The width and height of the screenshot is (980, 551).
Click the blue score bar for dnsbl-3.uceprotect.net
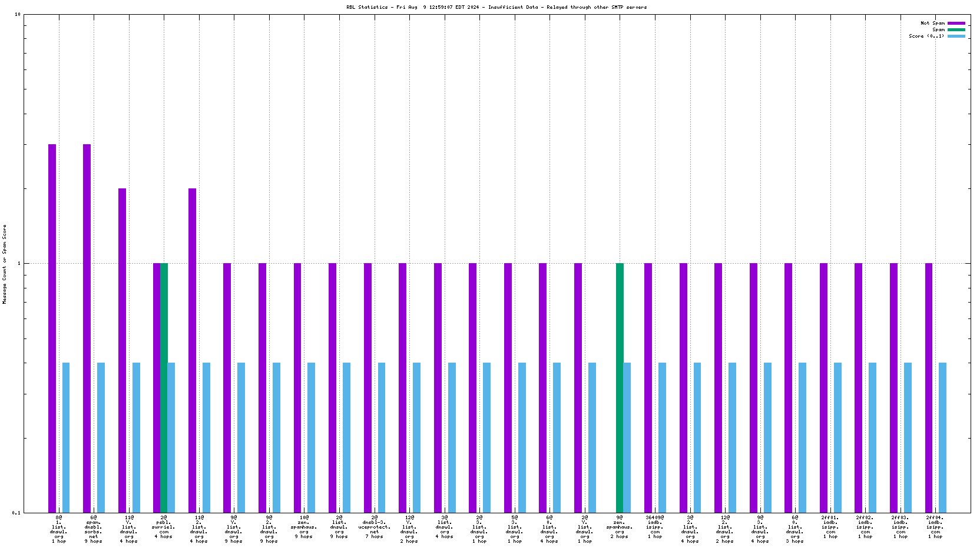382,437
